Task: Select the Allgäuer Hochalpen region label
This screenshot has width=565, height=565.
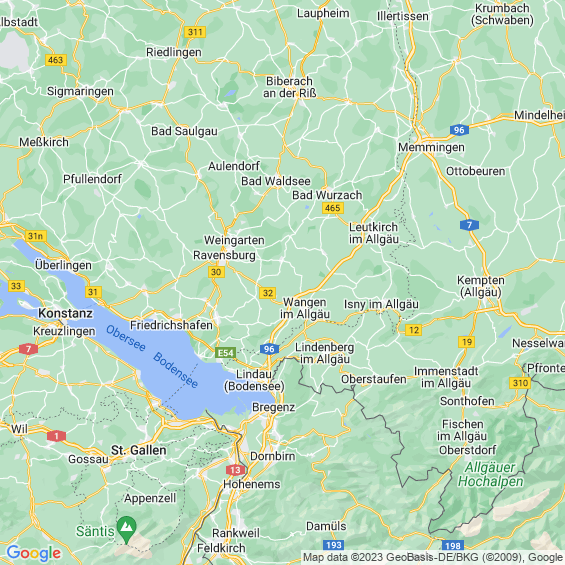Action: pyautogui.click(x=490, y=474)
